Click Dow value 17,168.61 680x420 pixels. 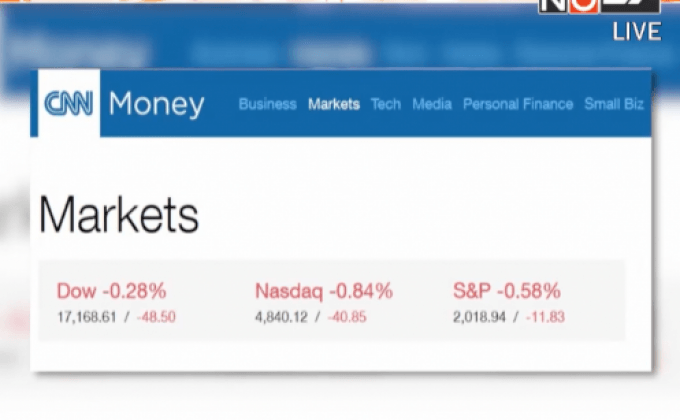[x=87, y=317]
